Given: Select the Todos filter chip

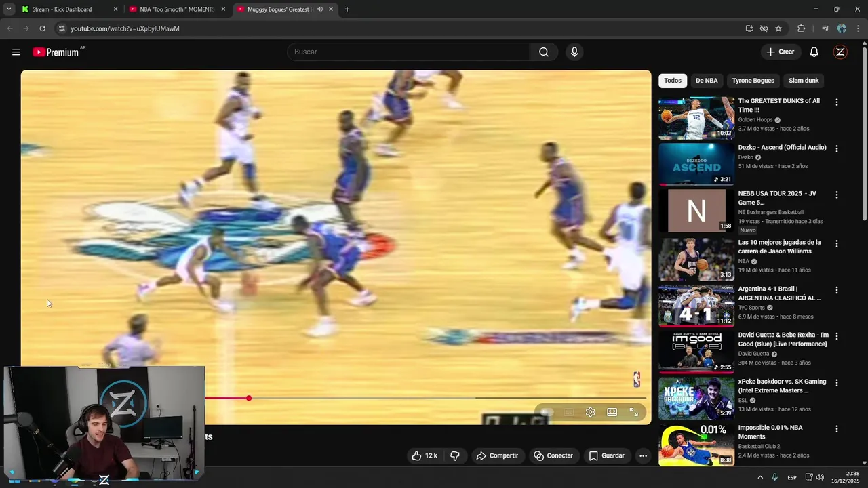Looking at the screenshot, I should click(x=673, y=81).
